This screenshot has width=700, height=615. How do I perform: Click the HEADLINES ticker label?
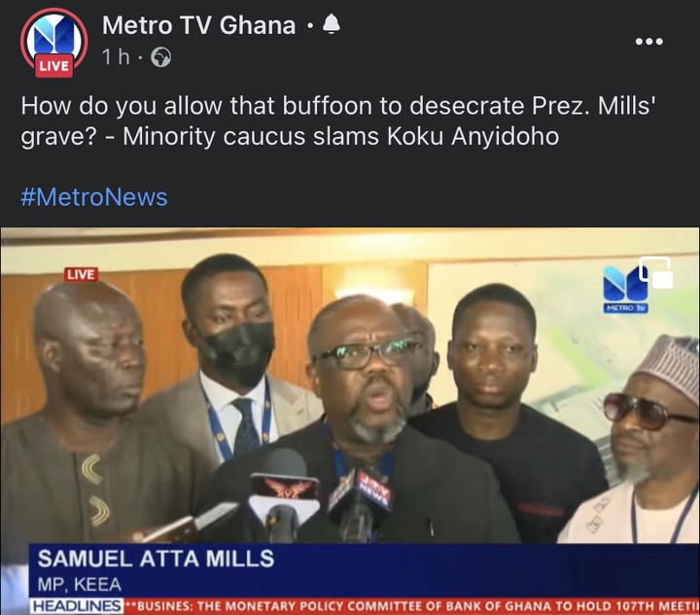coord(77,606)
